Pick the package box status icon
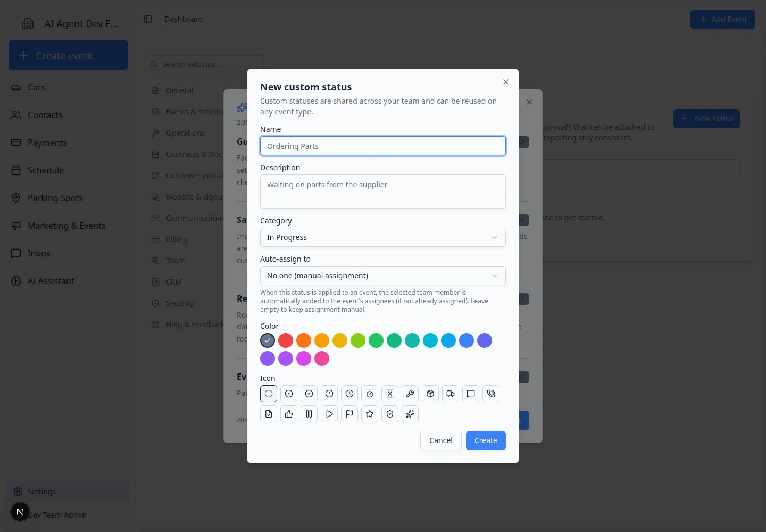Screen dimensions: 766x532 pos(430,394)
